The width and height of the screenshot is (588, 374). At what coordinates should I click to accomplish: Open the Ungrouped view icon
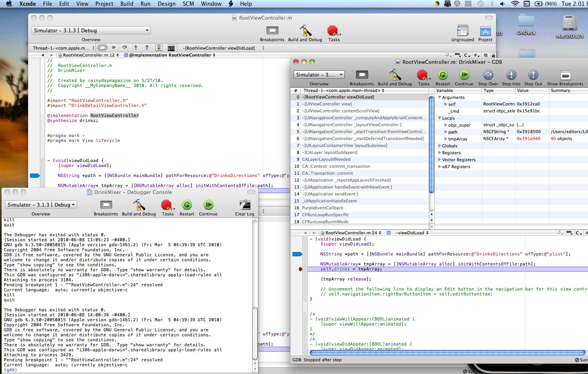pyautogui.click(x=463, y=31)
